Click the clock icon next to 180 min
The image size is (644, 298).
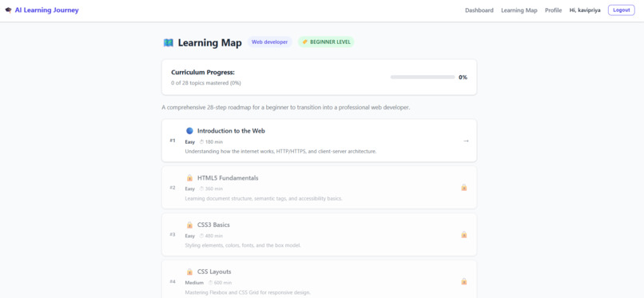[201, 142]
